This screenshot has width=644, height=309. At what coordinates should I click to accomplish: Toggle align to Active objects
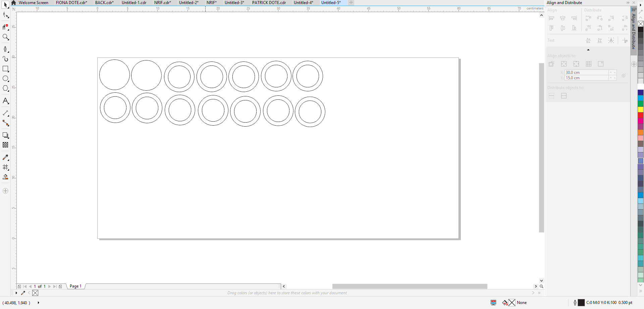pos(551,64)
